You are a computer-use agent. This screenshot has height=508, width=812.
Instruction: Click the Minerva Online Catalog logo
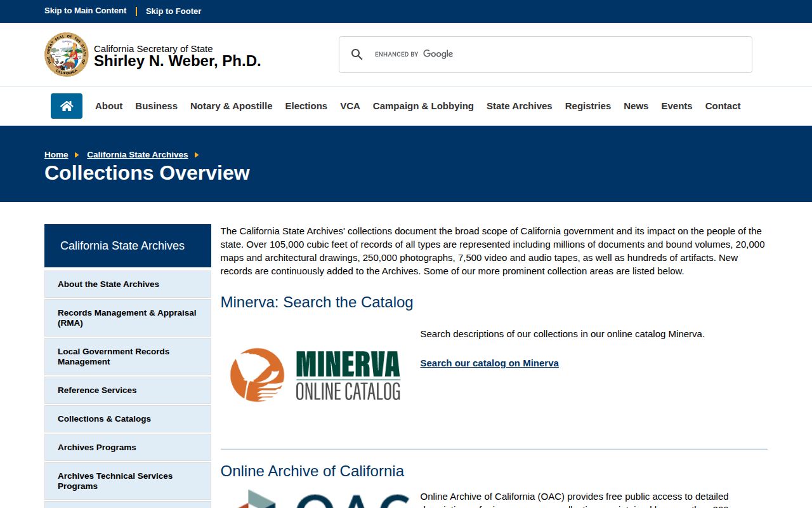pyautogui.click(x=315, y=375)
